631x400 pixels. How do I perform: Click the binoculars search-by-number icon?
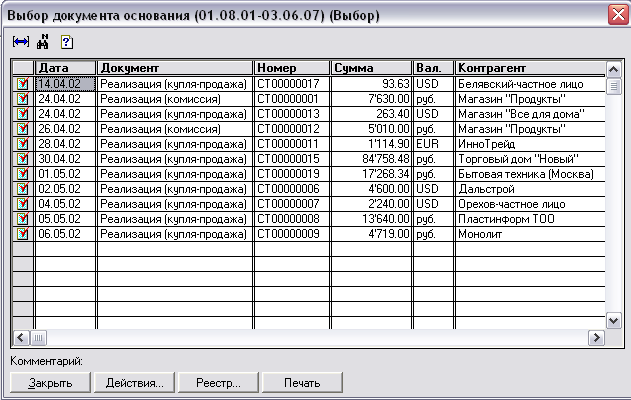coord(43,42)
